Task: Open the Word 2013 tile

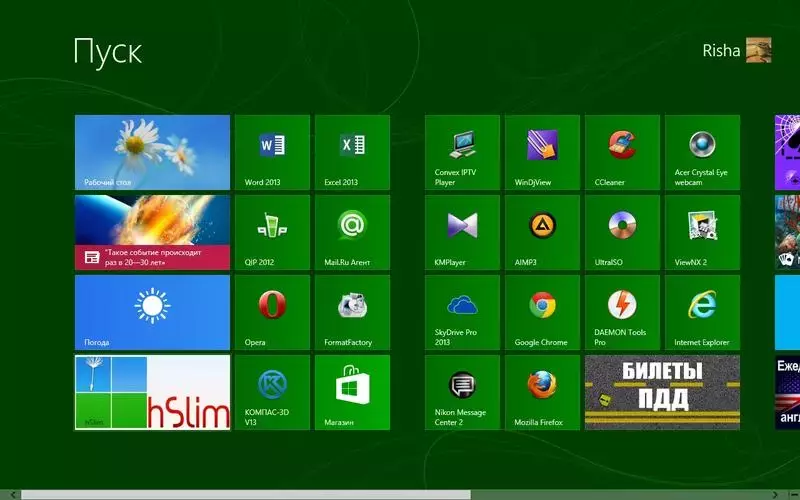Action: point(272,153)
